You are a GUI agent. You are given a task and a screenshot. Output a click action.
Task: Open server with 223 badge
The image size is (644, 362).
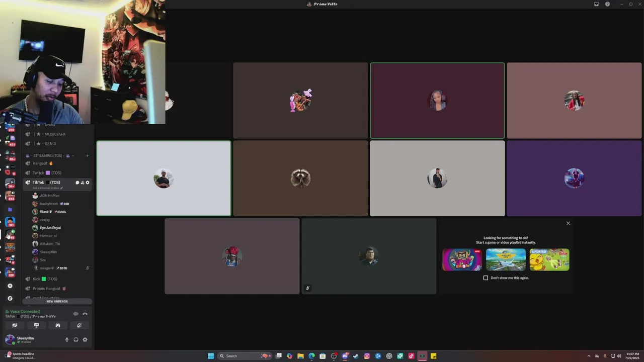[x=10, y=195]
